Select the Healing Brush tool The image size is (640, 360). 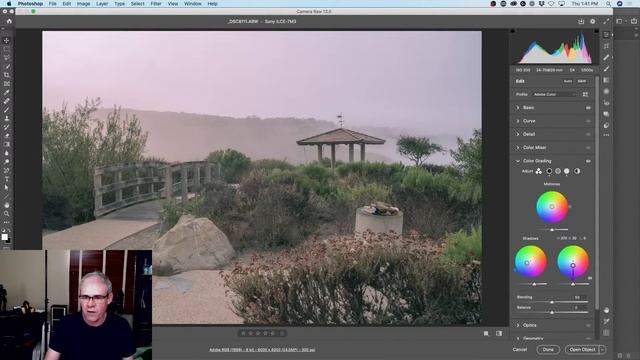7,101
